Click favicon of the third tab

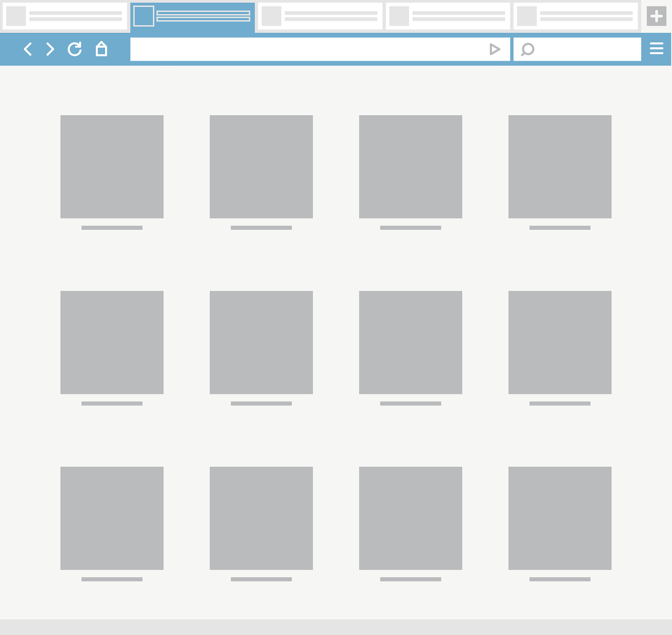271,16
